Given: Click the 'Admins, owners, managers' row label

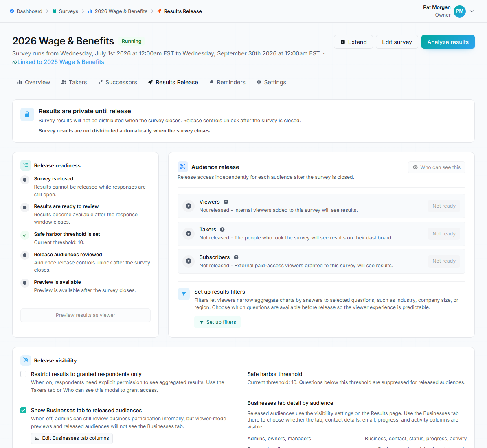Looking at the screenshot, I should click(279, 438).
